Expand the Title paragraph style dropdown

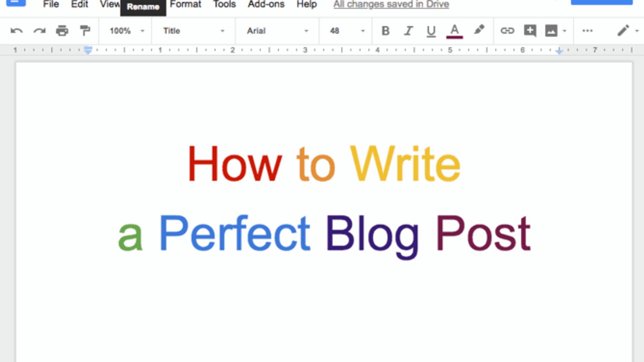point(193,31)
